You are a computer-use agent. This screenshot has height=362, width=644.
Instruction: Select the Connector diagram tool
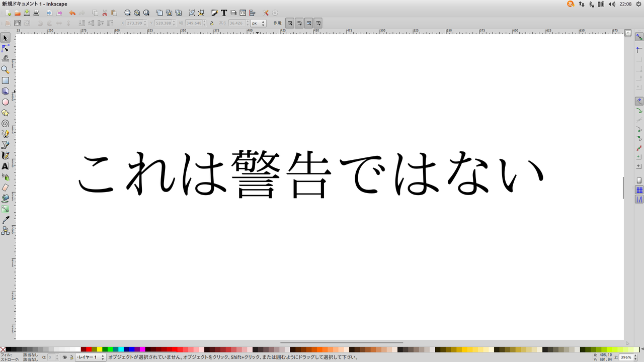point(5,230)
